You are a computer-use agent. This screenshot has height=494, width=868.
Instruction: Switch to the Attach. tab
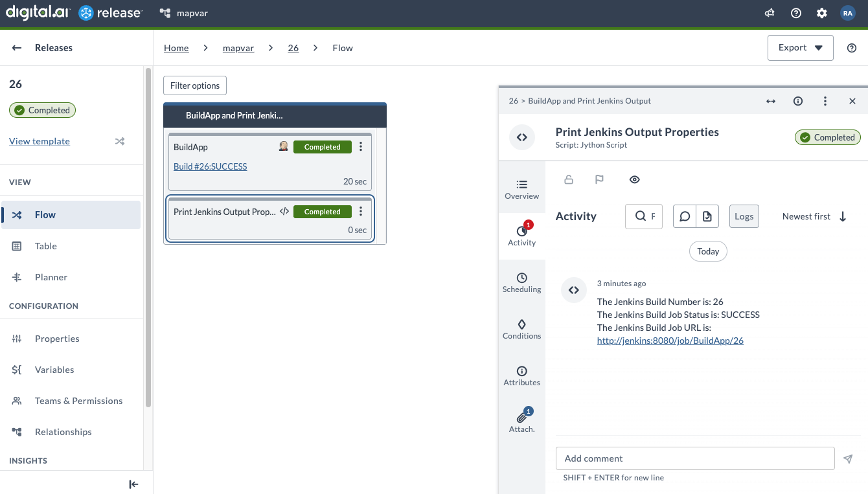(x=522, y=421)
